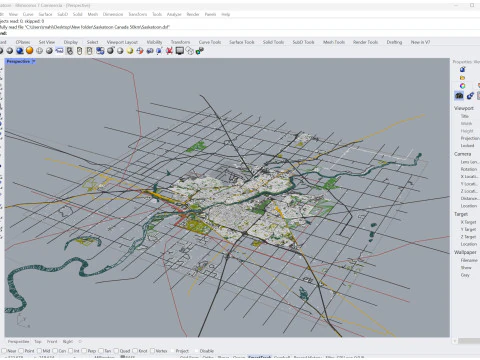Click the red X toolbar icon
The height and width of the screenshot is (360, 480).
pos(170,51)
